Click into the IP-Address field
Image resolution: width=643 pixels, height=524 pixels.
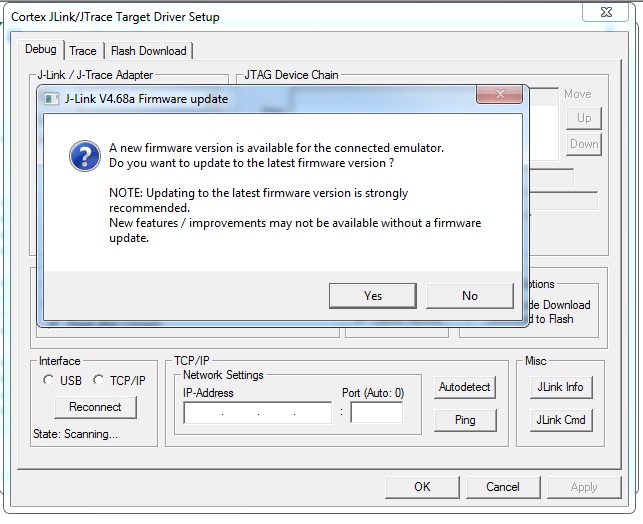pos(258,413)
